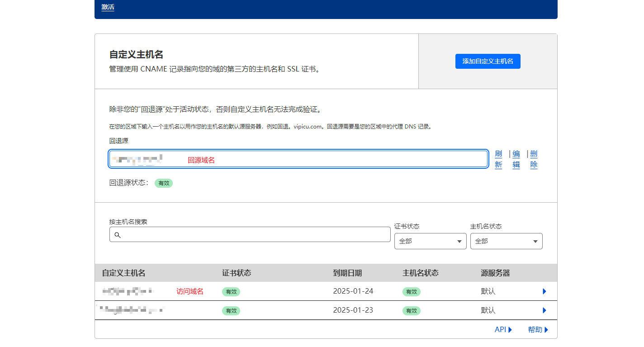The height and width of the screenshot is (347, 644).
Task: Click second row's hostname status 有效 badge
Action: (x=411, y=311)
